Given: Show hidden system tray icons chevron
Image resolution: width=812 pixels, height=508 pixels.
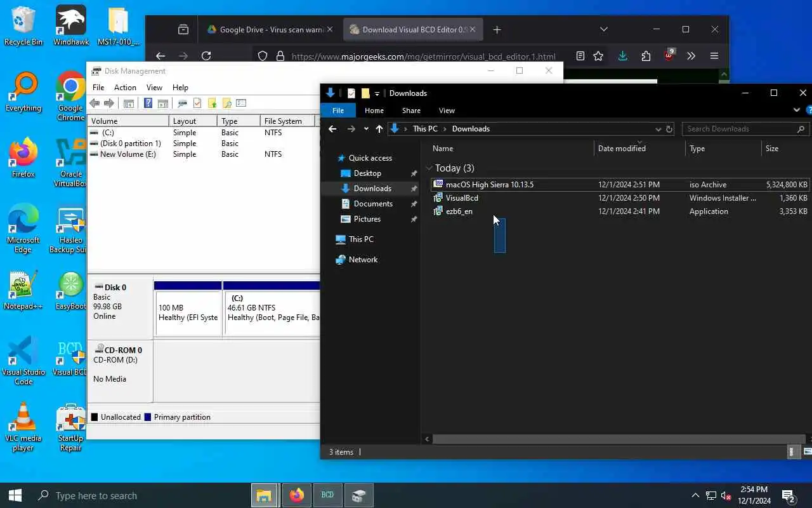Looking at the screenshot, I should click(695, 496).
